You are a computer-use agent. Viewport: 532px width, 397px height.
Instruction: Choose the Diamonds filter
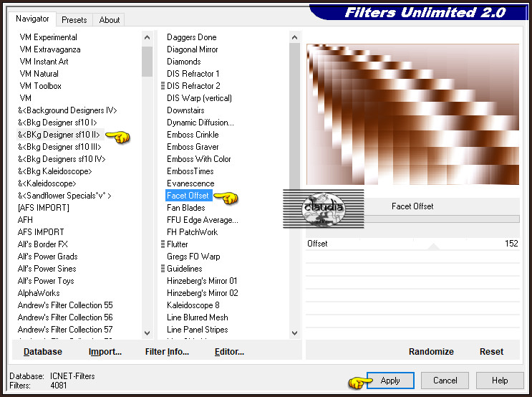pyautogui.click(x=184, y=62)
